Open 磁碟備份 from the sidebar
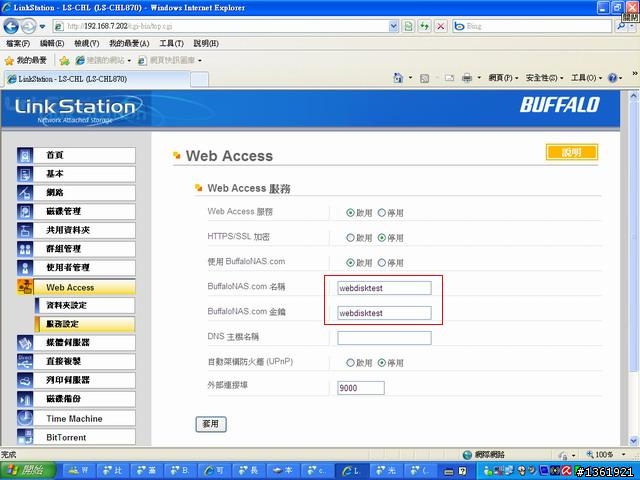The width and height of the screenshot is (640, 480). click(x=76, y=399)
